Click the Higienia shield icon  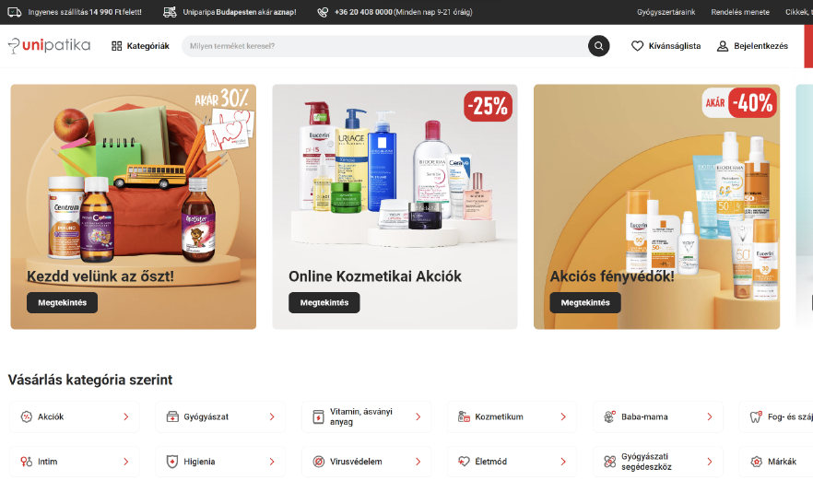[172, 462]
